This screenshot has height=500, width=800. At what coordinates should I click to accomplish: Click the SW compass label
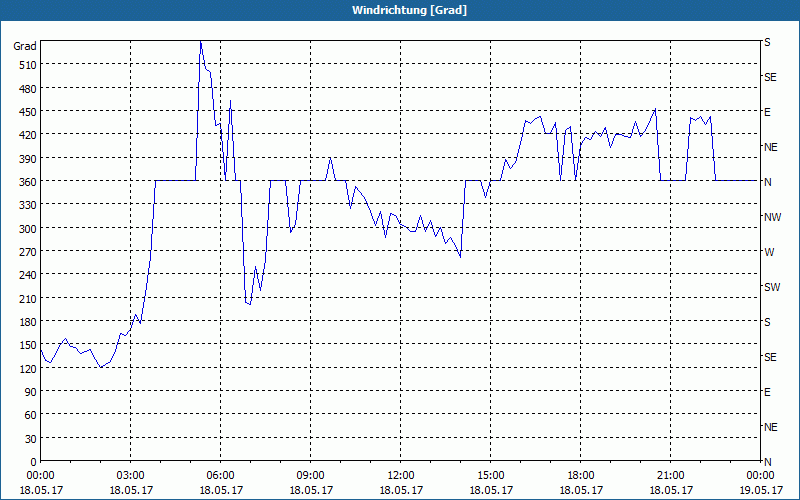pyautogui.click(x=772, y=287)
